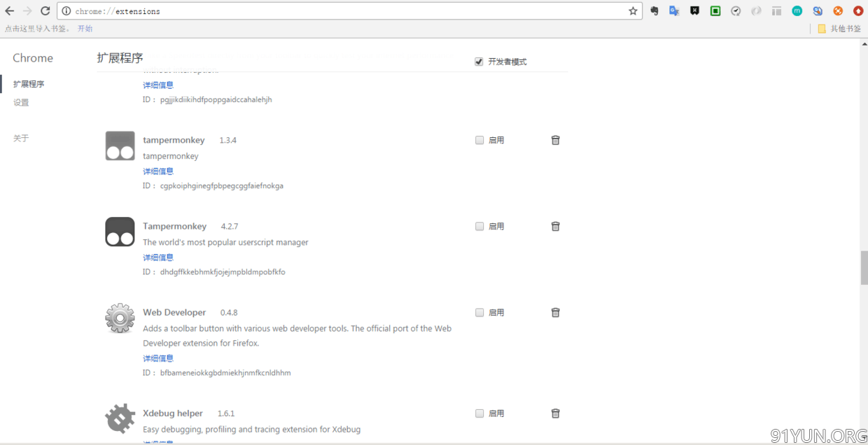Enable tampermonkey 1.3.4 via 启用 checkbox
Screen dimensions: 868x445
(x=479, y=140)
